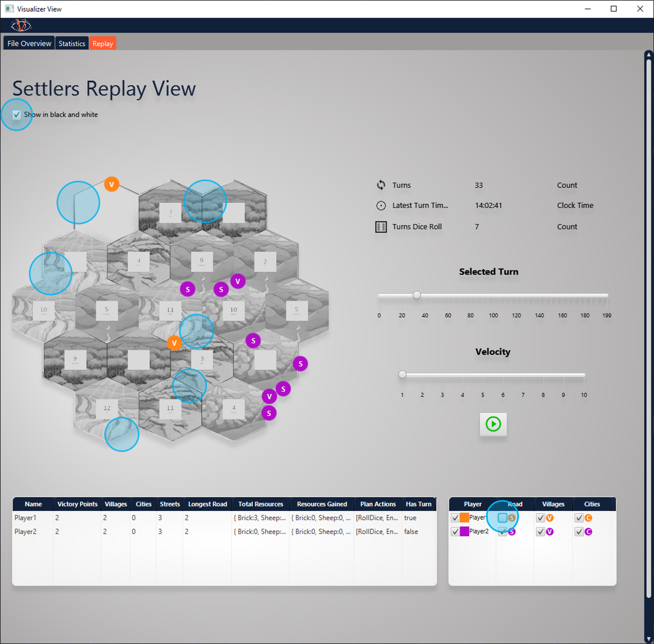This screenshot has width=654, height=644.
Task: Sort by Streets column header
Action: tap(170, 504)
